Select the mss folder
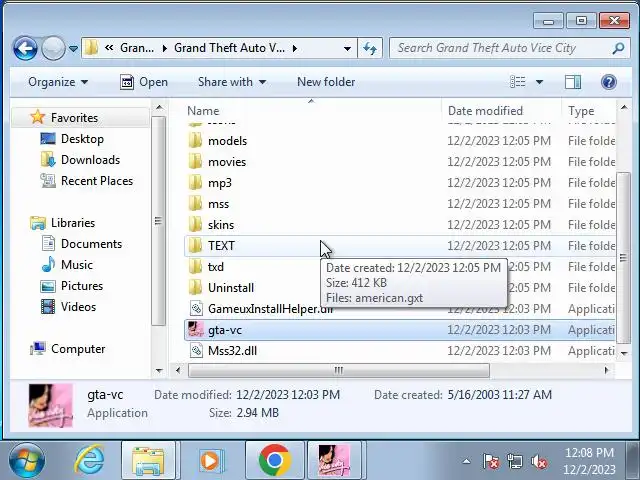Screen dimensions: 640x480 point(400,204)
